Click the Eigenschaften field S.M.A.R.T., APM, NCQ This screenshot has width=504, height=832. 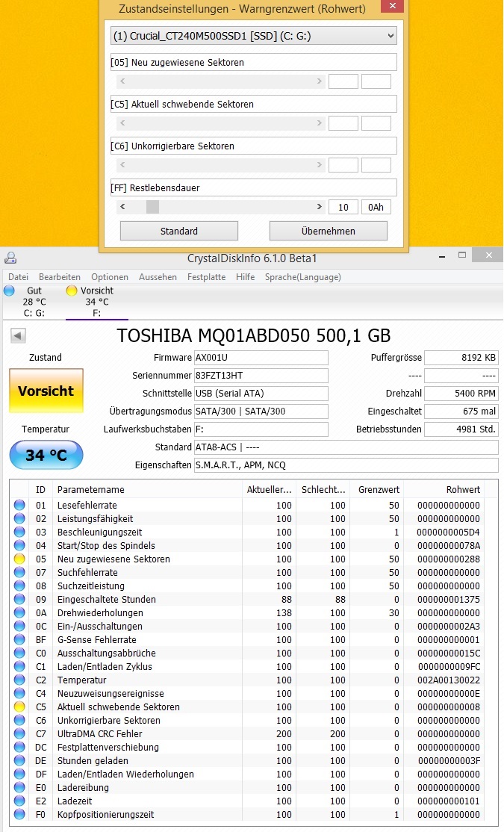click(346, 465)
